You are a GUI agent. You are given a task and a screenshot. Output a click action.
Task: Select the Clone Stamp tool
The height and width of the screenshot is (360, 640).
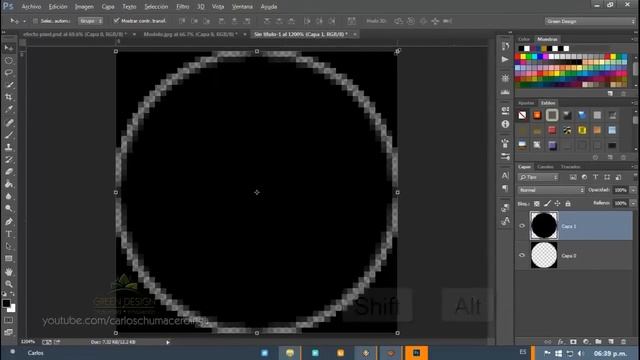point(9,147)
